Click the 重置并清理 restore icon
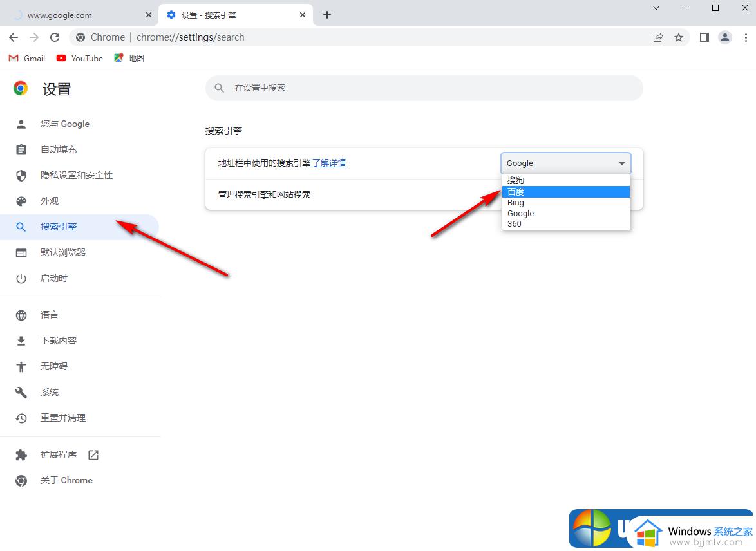This screenshot has height=551, width=756. click(x=21, y=418)
